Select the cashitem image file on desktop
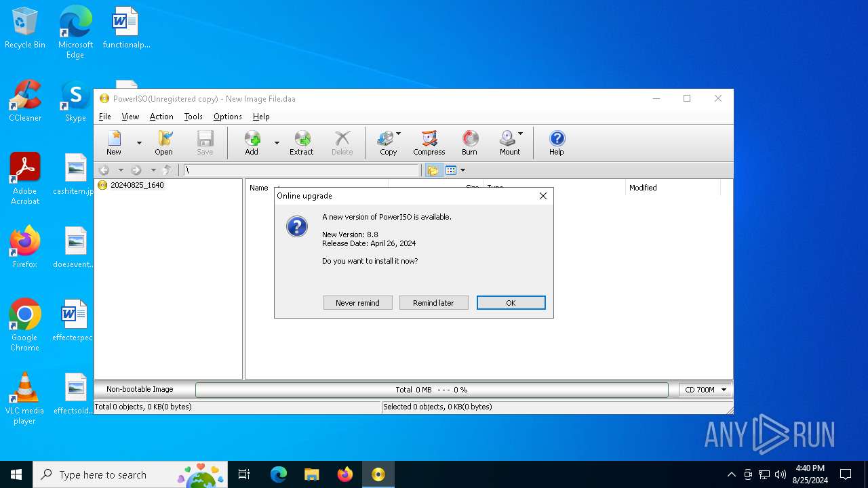 (75, 175)
